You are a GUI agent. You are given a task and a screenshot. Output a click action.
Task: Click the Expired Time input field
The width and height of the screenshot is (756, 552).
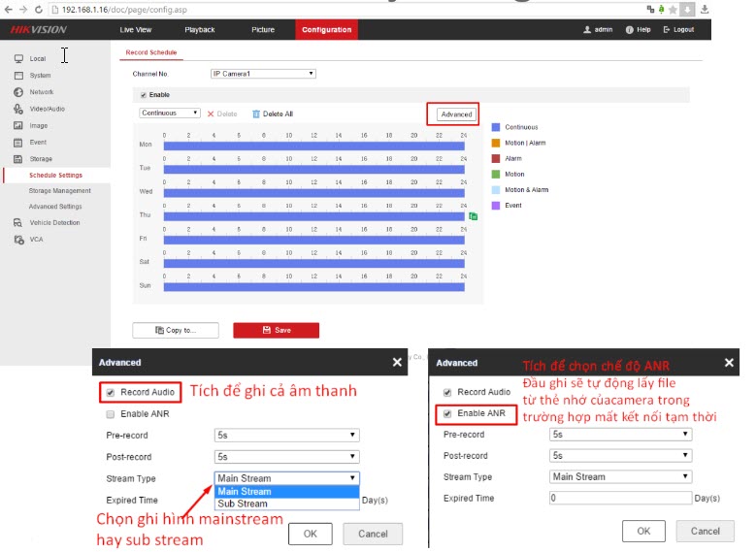619,498
